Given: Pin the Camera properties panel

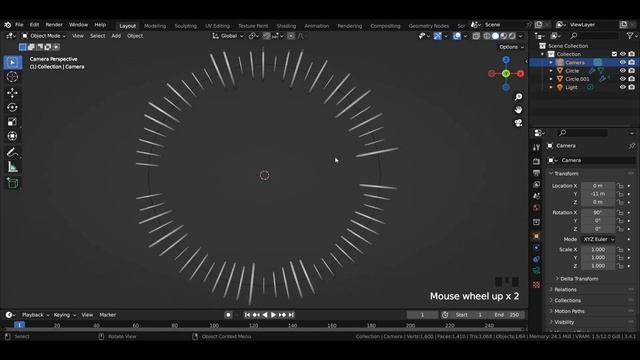Looking at the screenshot, I should coord(632,146).
